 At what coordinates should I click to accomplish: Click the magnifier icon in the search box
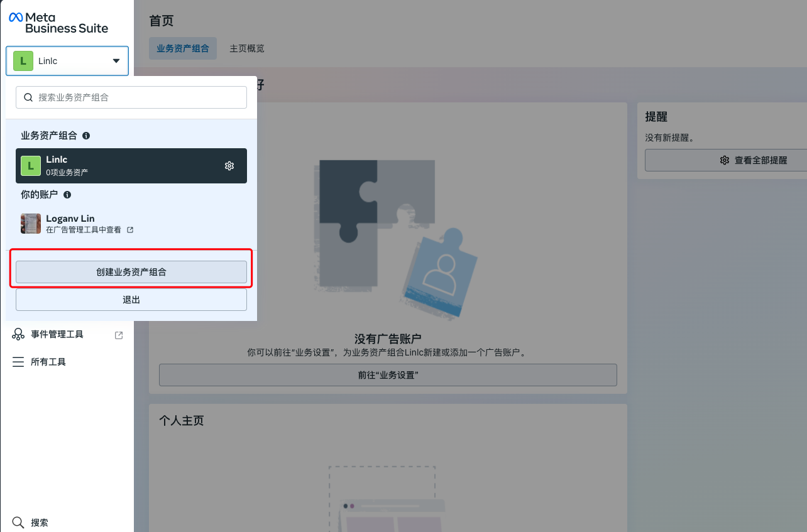(28, 97)
